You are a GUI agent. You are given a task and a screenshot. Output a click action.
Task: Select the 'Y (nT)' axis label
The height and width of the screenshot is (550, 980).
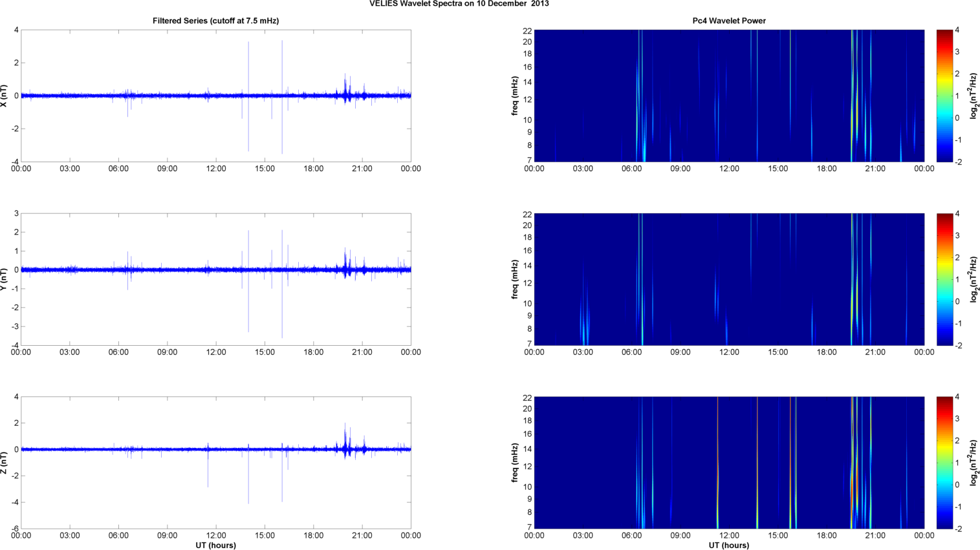(5, 279)
